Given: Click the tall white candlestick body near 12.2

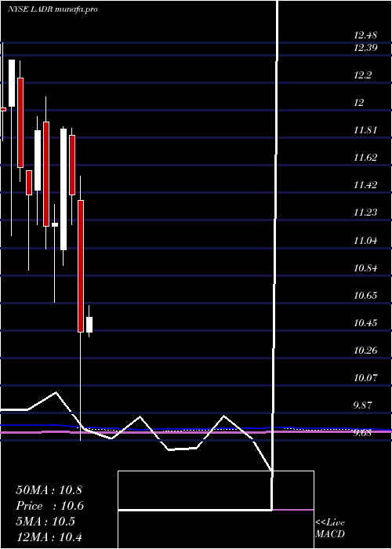Looking at the screenshot, I should tap(12, 83).
